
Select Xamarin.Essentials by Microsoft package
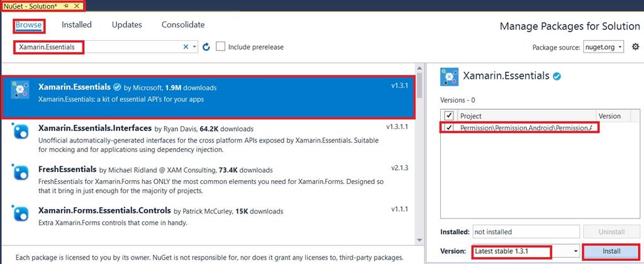coord(208,97)
